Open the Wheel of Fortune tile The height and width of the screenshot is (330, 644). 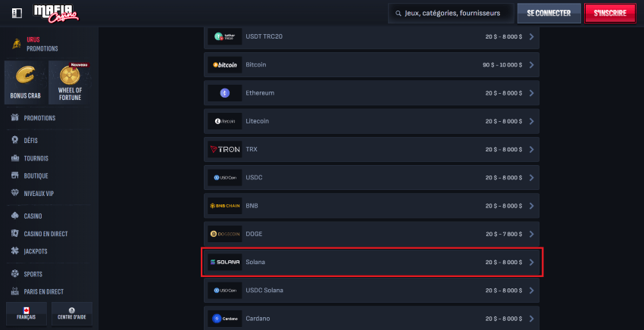pos(70,82)
